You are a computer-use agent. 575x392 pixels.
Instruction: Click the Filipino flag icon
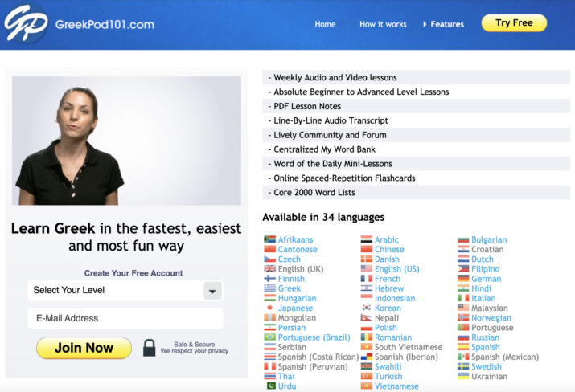463,269
